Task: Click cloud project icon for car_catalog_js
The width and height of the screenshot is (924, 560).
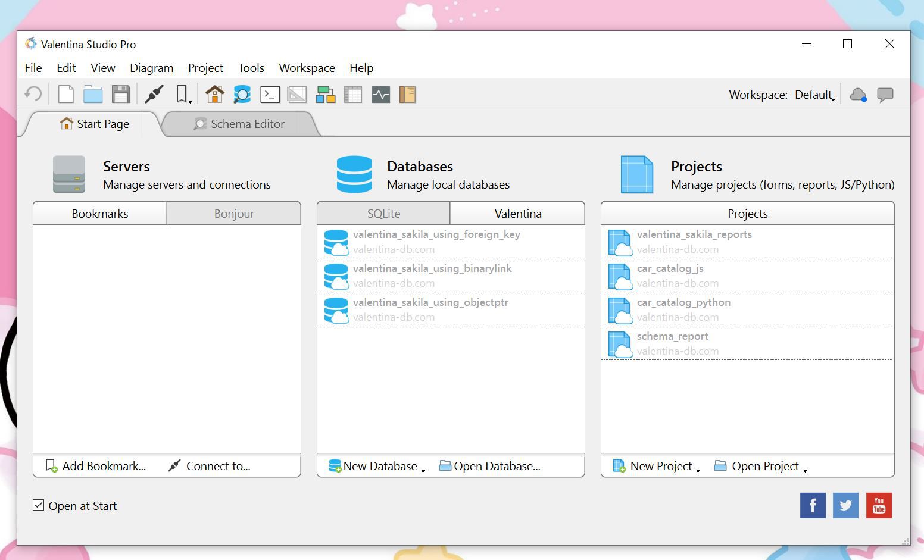Action: click(x=620, y=276)
